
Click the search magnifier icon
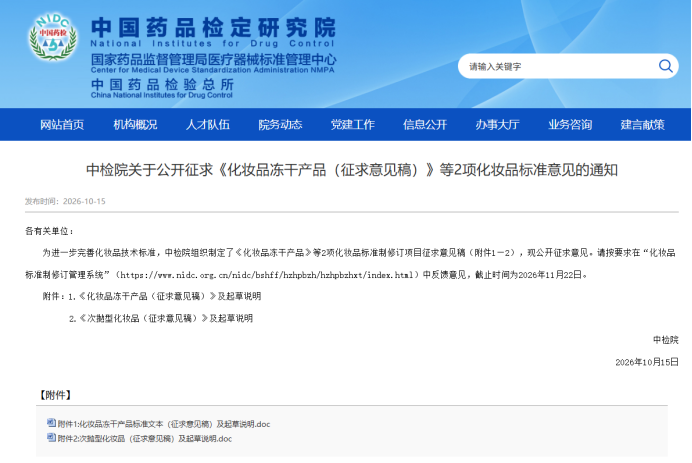(x=666, y=66)
